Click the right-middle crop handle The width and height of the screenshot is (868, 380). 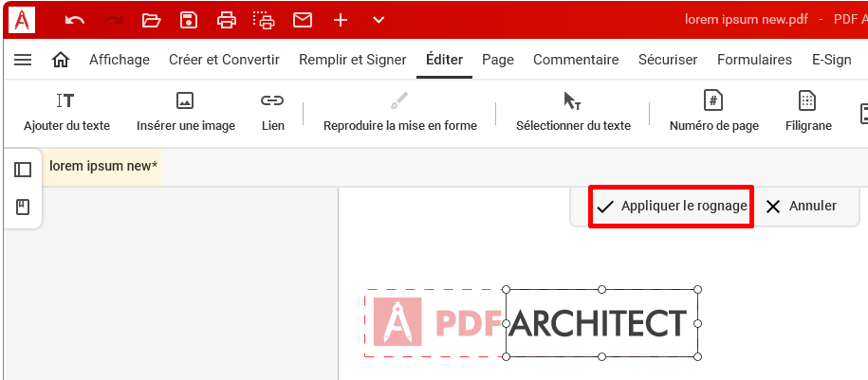coord(697,323)
